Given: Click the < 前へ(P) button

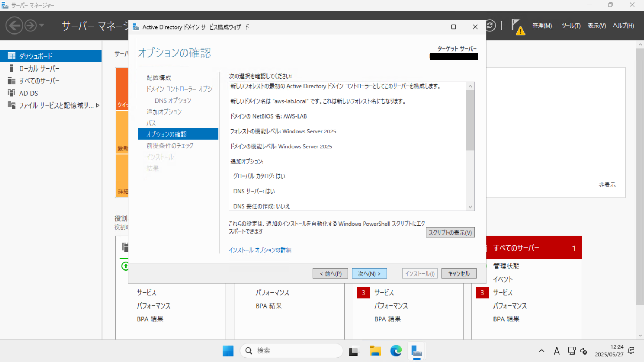Looking at the screenshot, I should pos(330,273).
